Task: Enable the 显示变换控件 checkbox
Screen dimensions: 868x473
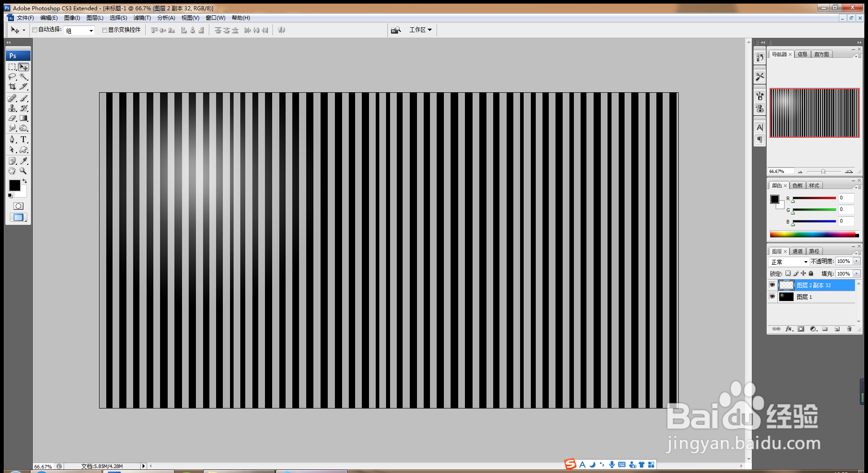Action: [104, 30]
